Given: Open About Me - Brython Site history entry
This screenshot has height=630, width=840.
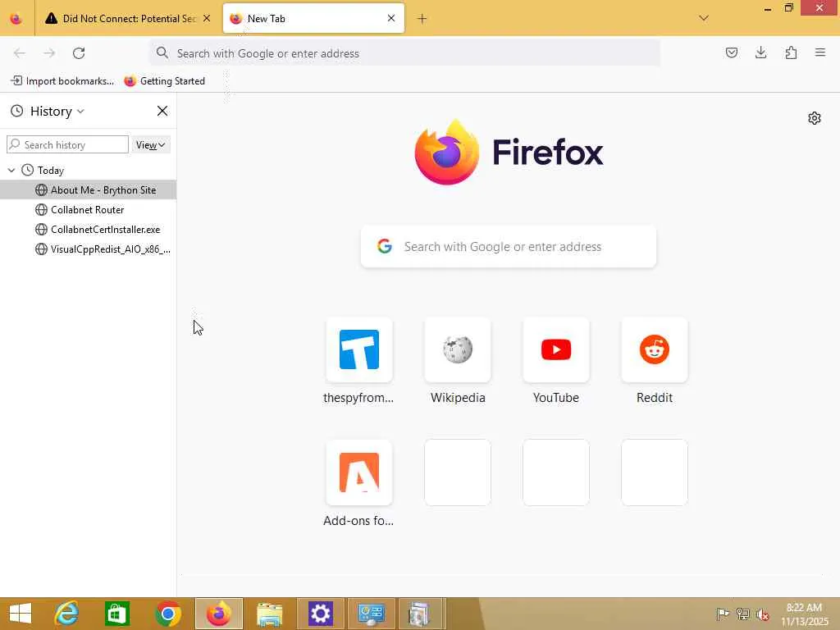Looking at the screenshot, I should (x=88, y=190).
